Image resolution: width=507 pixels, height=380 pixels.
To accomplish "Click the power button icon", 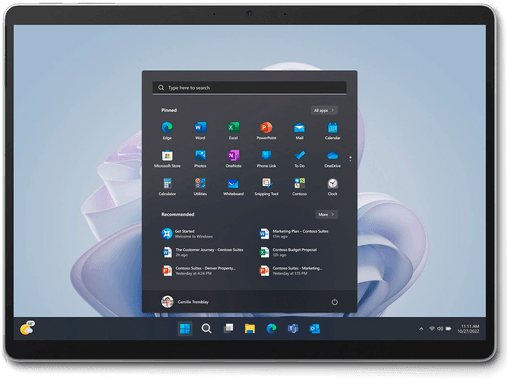I will click(x=334, y=302).
